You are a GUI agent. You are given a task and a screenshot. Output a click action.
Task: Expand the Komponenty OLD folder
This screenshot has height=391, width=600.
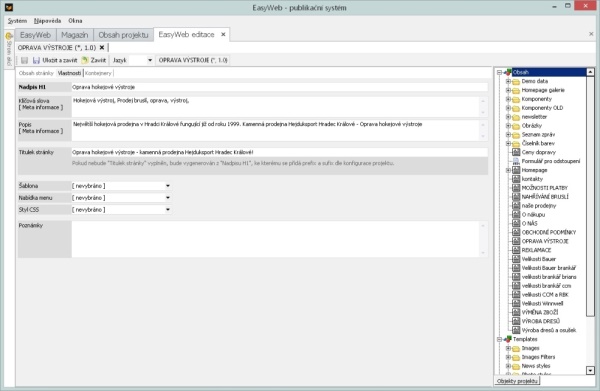(x=508, y=108)
